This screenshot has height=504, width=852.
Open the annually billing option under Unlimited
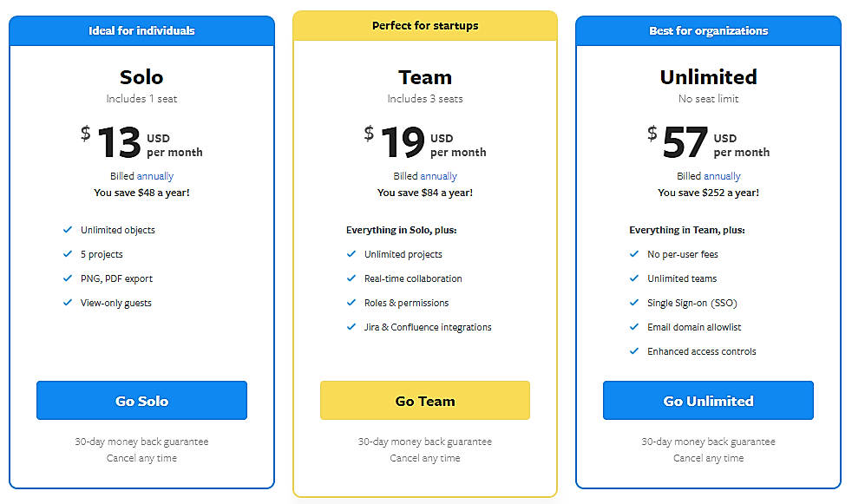[724, 175]
